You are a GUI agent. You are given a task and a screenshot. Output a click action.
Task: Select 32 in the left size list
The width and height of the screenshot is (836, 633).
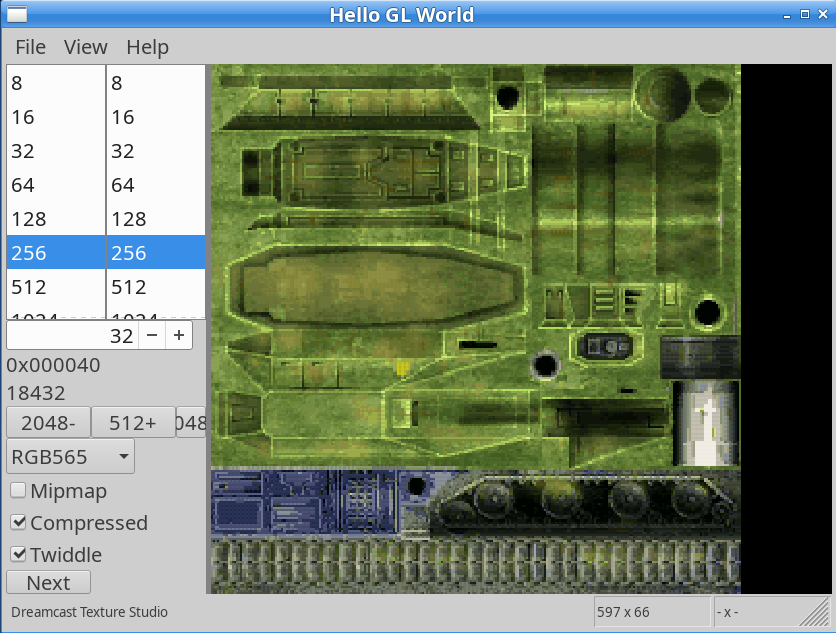point(56,151)
